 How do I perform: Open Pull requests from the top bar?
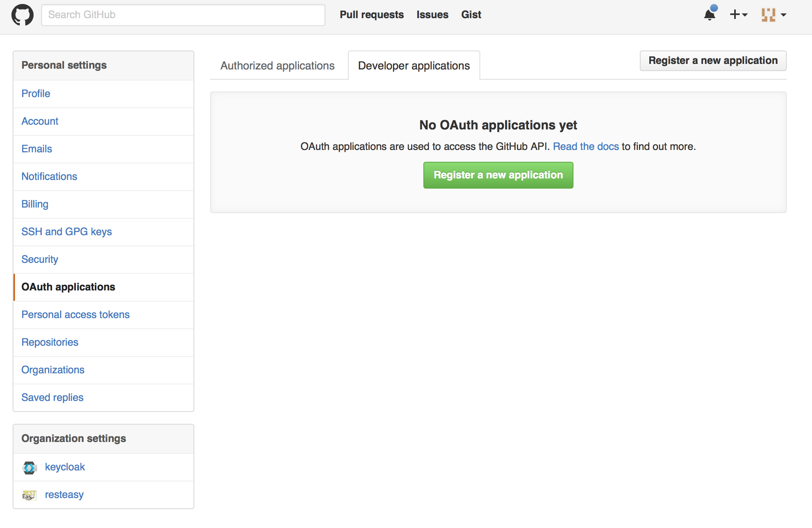[372, 15]
